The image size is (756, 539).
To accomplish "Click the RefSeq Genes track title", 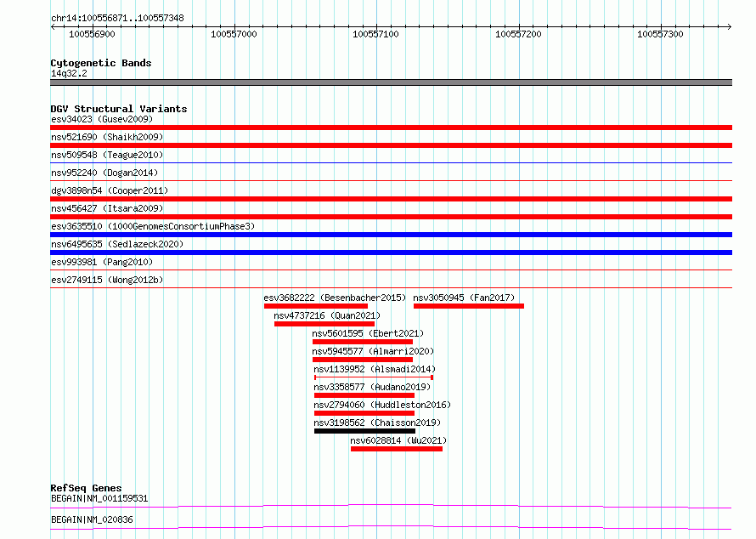I will 86,488.
